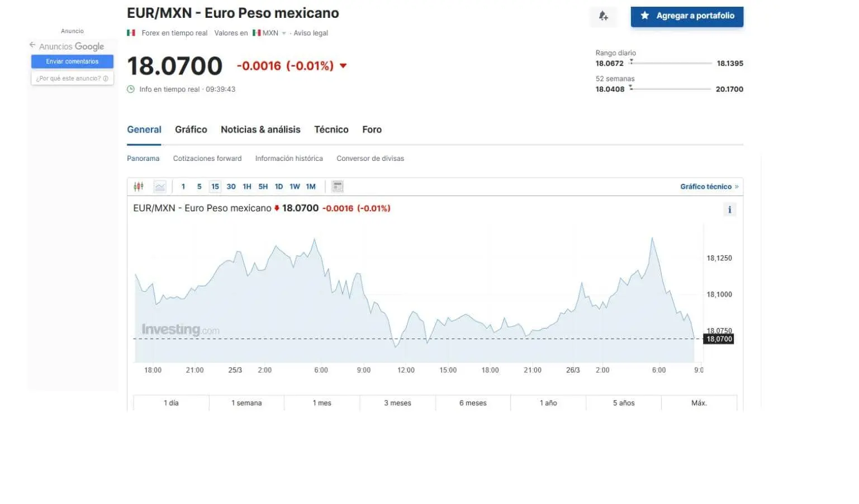Open the Aviso legal link

(311, 33)
